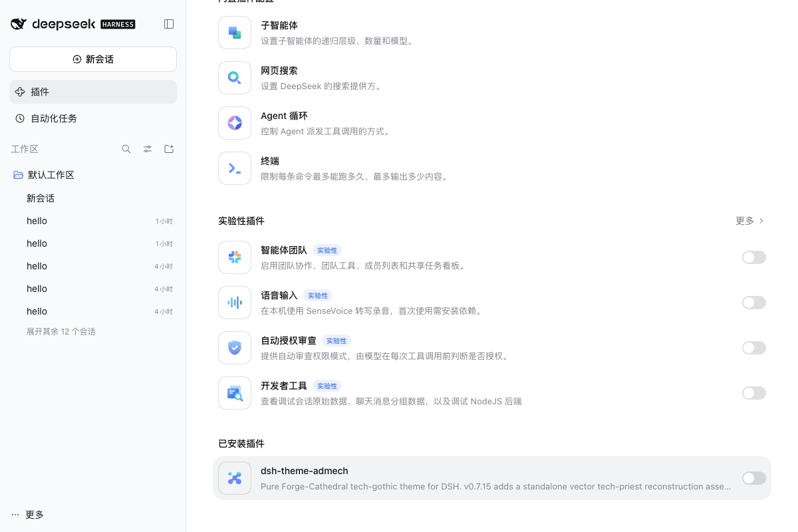Click the dsh-theme-admech plugin icon
This screenshot has width=798, height=532.
235,478
